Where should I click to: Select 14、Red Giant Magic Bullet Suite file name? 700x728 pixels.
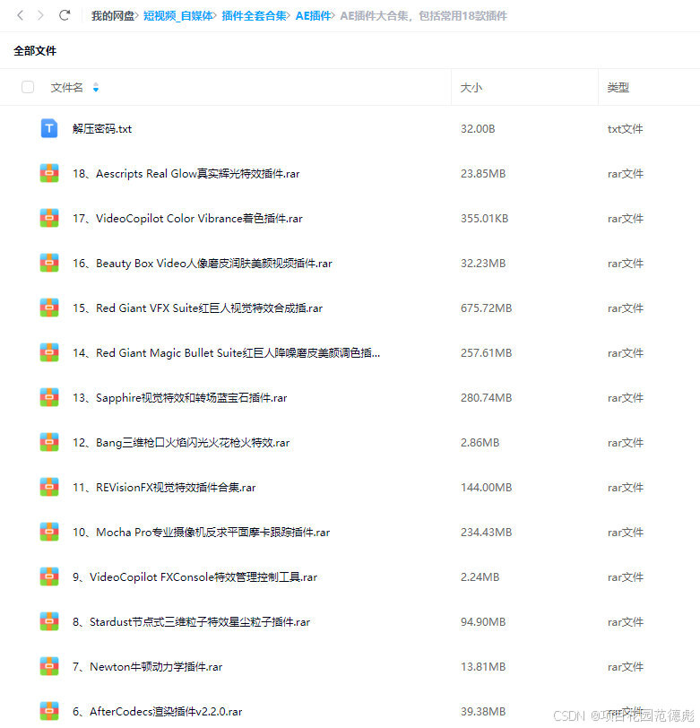click(226, 353)
